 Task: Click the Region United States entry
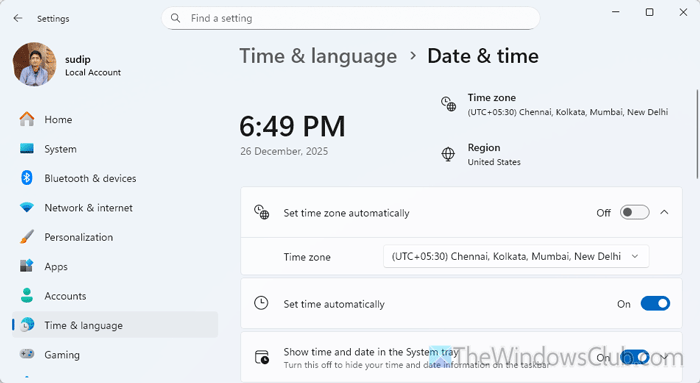[x=494, y=155]
